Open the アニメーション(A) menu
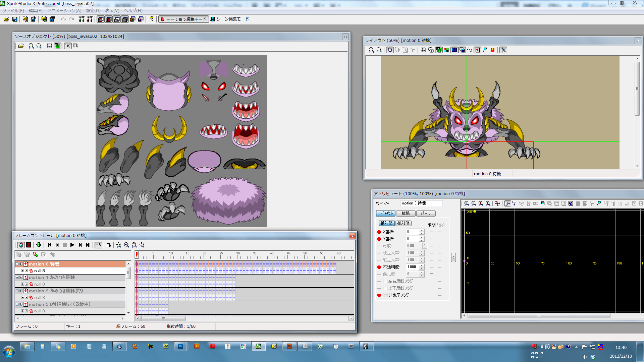This screenshot has height=362, width=644. coord(64,11)
